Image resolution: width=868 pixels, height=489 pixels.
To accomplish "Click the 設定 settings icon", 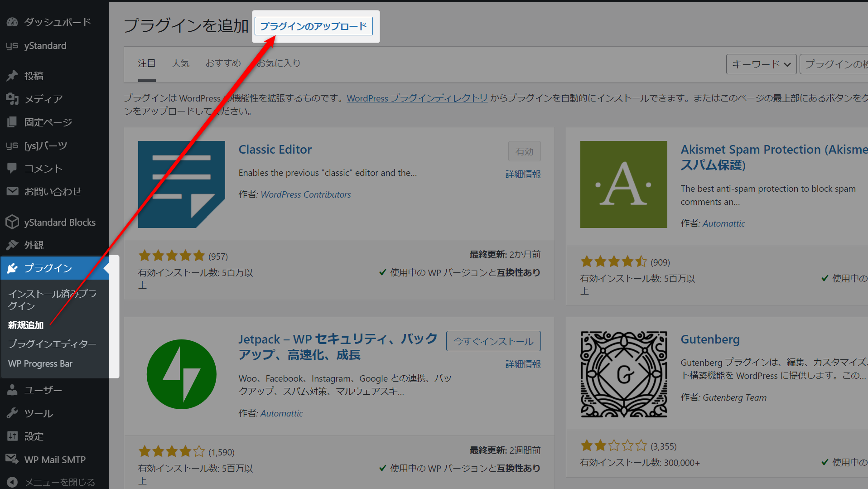I will (x=12, y=436).
